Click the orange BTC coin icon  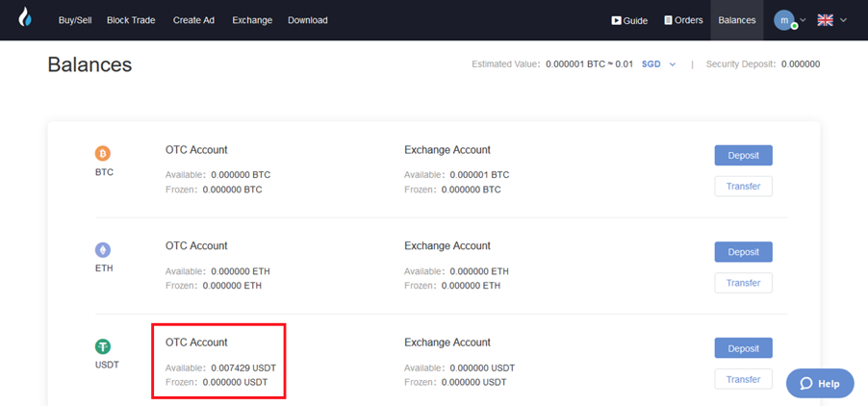pyautogui.click(x=103, y=153)
